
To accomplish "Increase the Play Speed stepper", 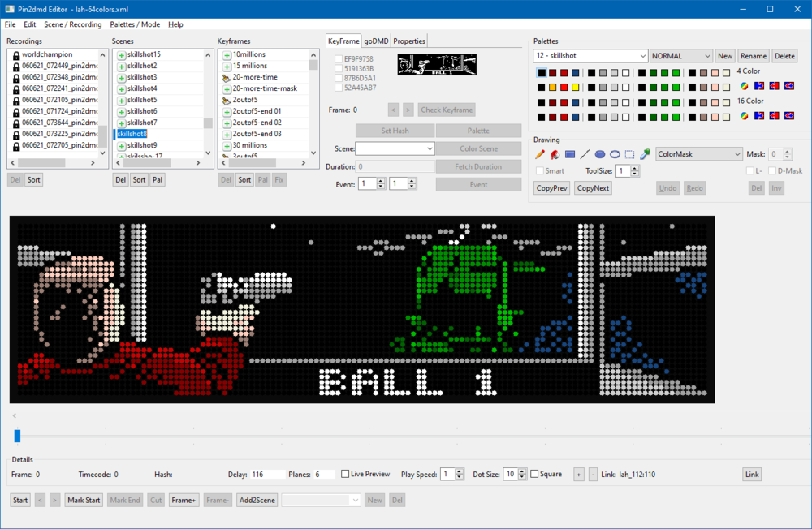I will (x=460, y=471).
